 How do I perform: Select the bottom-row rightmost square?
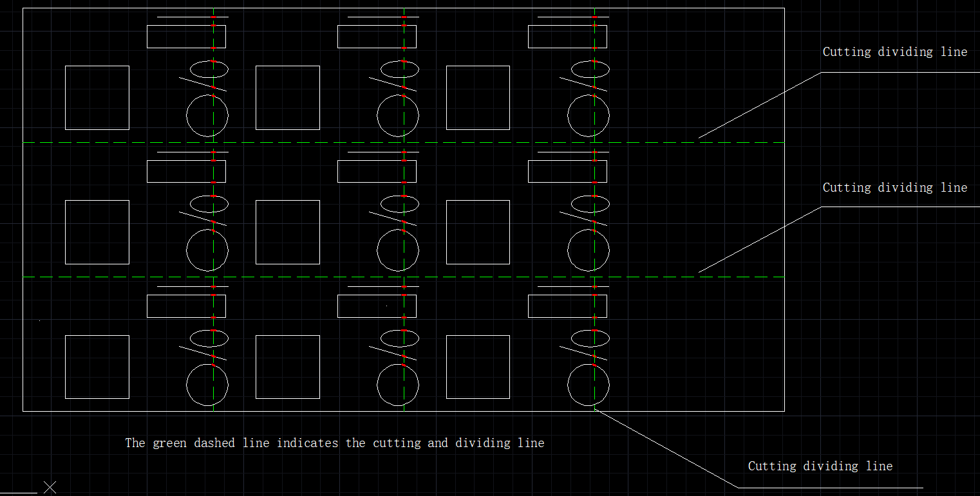tap(447, 367)
